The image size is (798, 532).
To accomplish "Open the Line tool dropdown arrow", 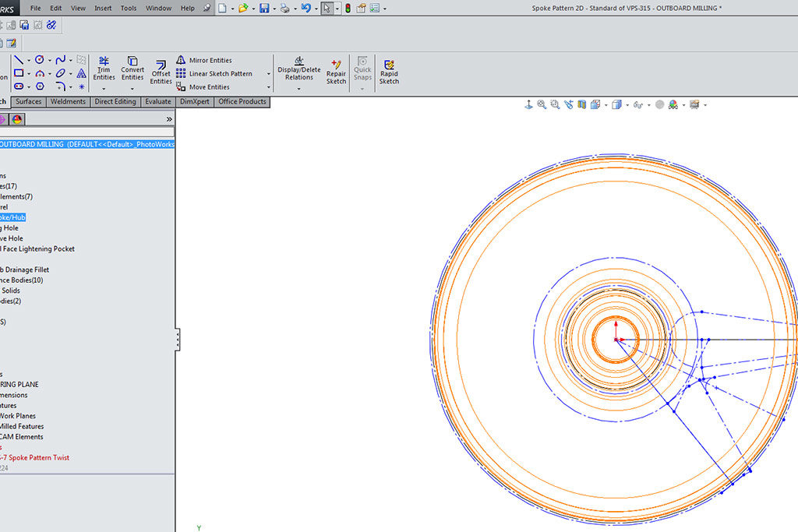I will (x=29, y=61).
